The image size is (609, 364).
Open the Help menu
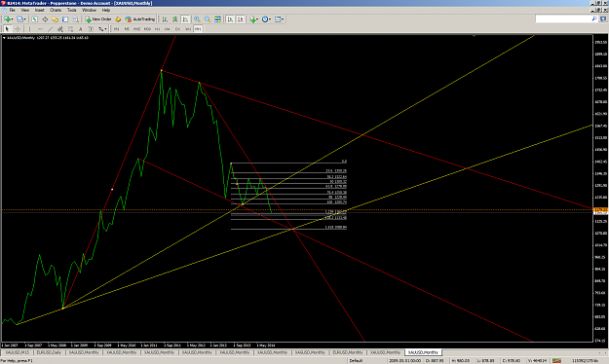[x=106, y=10]
